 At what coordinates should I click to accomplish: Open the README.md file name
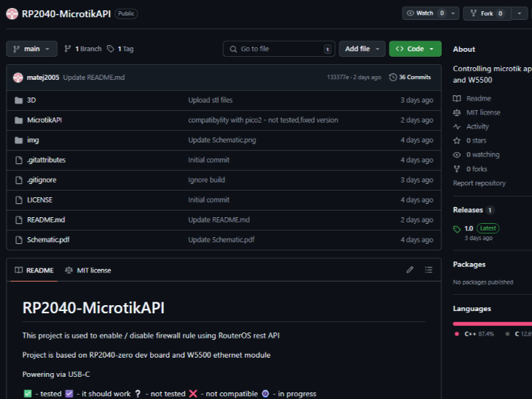[46, 220]
